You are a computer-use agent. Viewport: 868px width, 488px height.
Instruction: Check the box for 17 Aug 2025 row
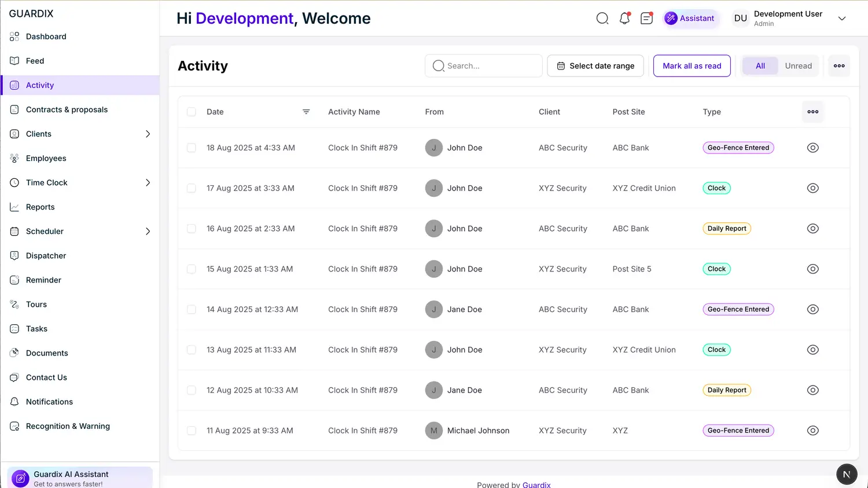[x=192, y=188]
